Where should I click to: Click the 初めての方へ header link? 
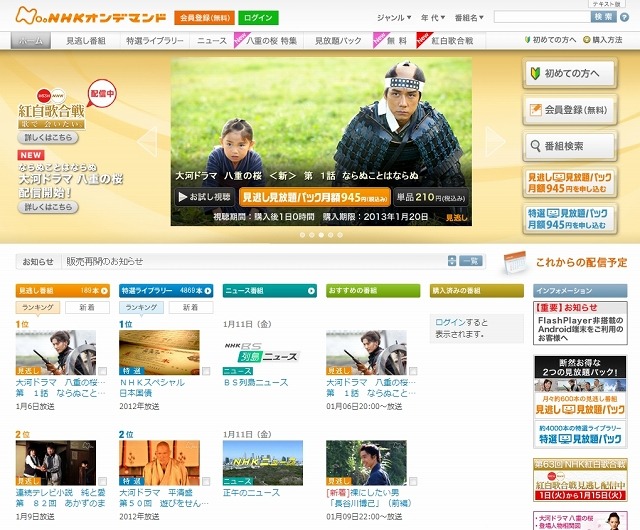550,40
